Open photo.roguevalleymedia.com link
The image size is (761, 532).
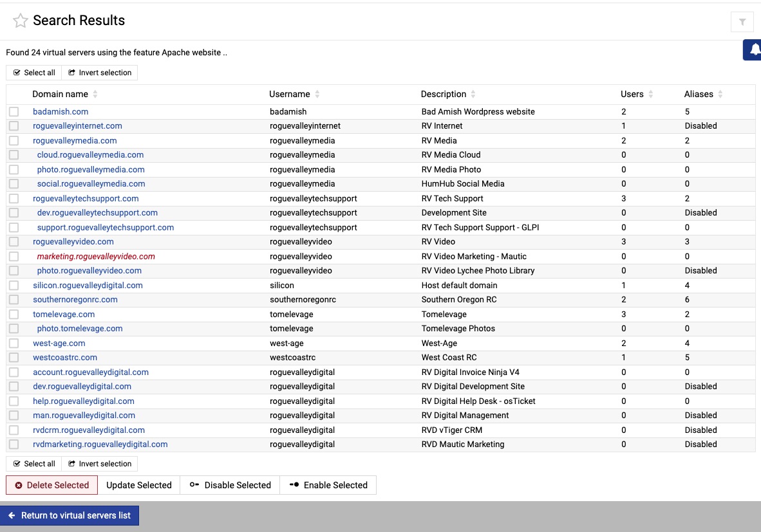(x=91, y=170)
